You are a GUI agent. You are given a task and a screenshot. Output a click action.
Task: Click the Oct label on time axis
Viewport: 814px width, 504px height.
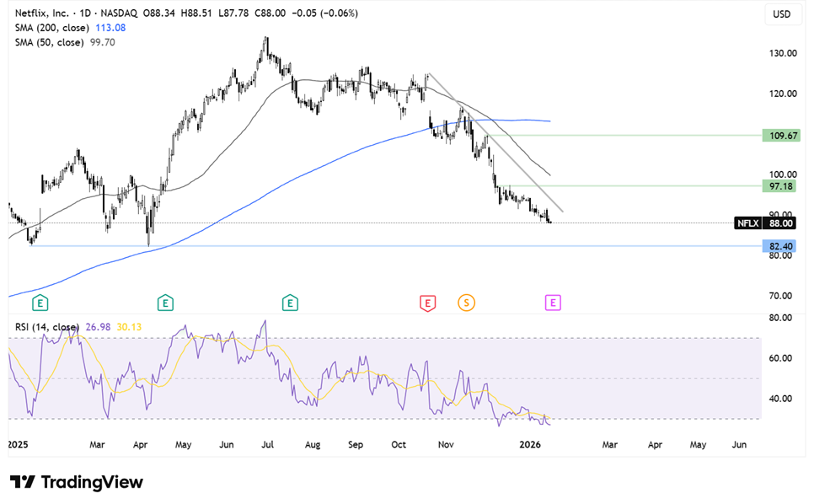tap(399, 445)
